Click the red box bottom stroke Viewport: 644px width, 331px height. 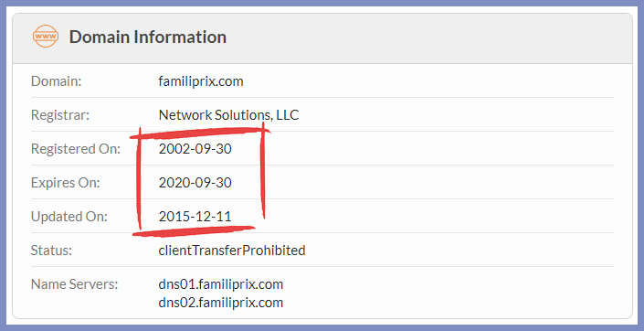(x=194, y=232)
